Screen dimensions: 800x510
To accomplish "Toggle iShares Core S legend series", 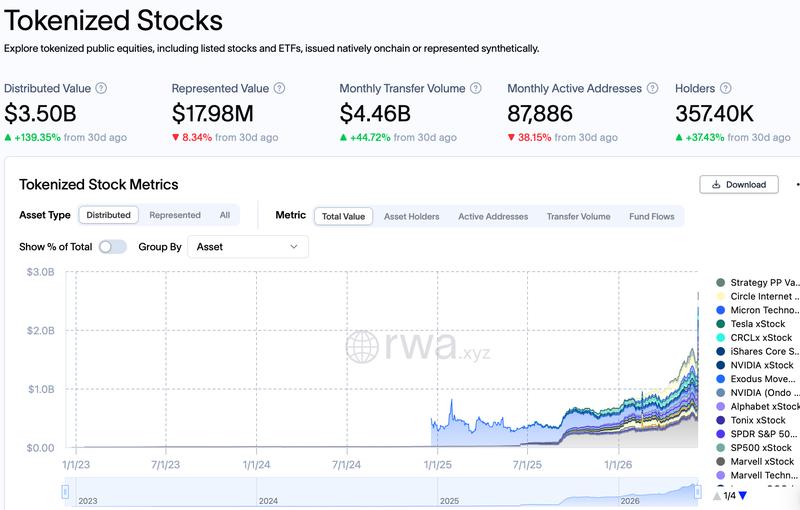I will (758, 351).
